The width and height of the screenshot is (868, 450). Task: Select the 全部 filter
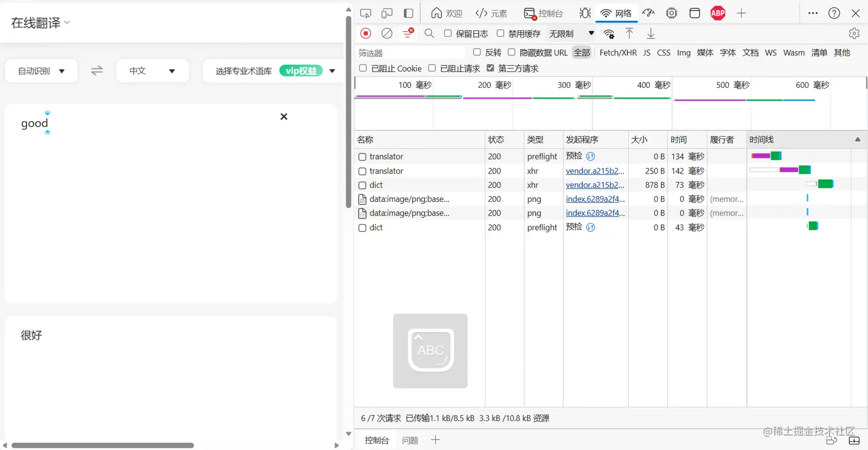coord(582,52)
